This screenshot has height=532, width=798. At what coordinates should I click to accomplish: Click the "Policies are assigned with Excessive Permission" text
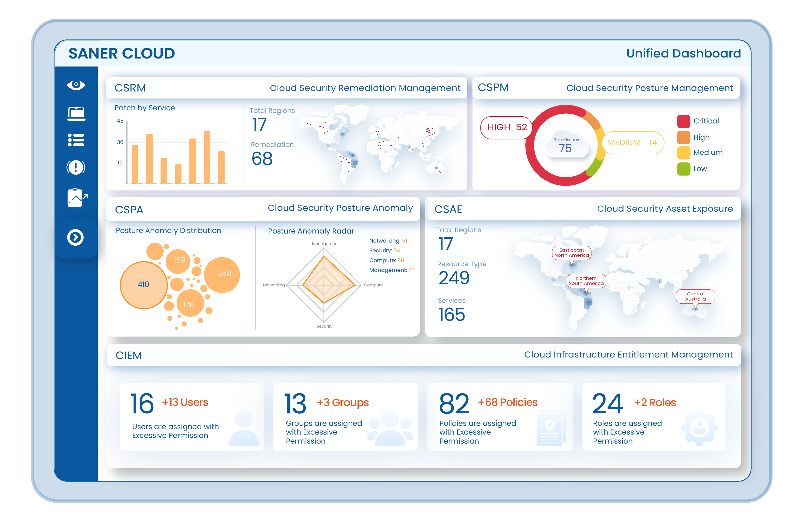point(477,432)
